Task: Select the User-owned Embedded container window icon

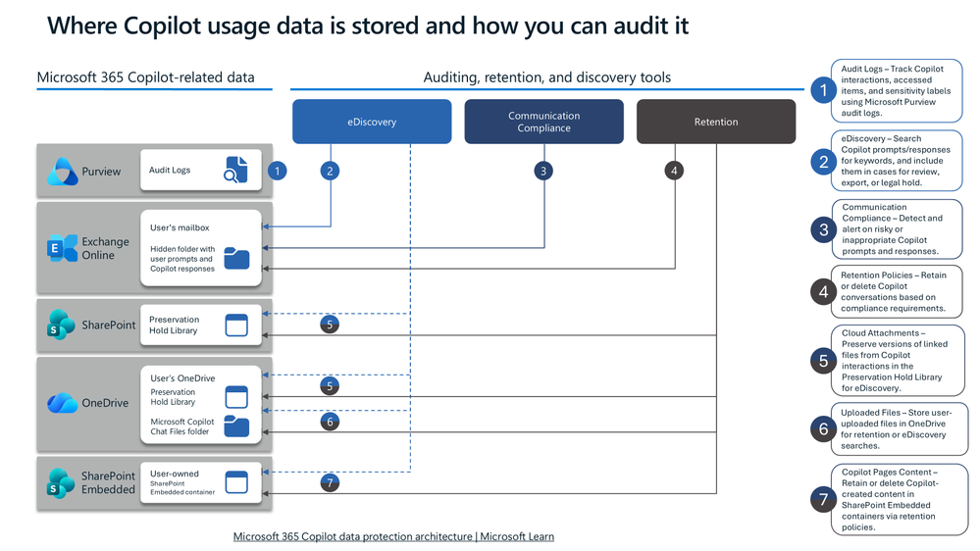Action: [x=236, y=482]
